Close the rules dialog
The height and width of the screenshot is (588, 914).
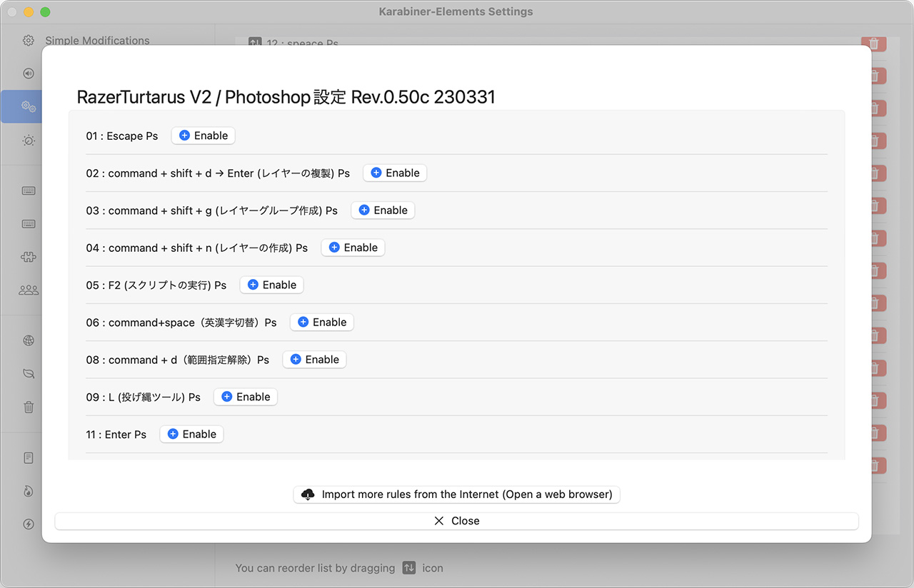pos(457,521)
